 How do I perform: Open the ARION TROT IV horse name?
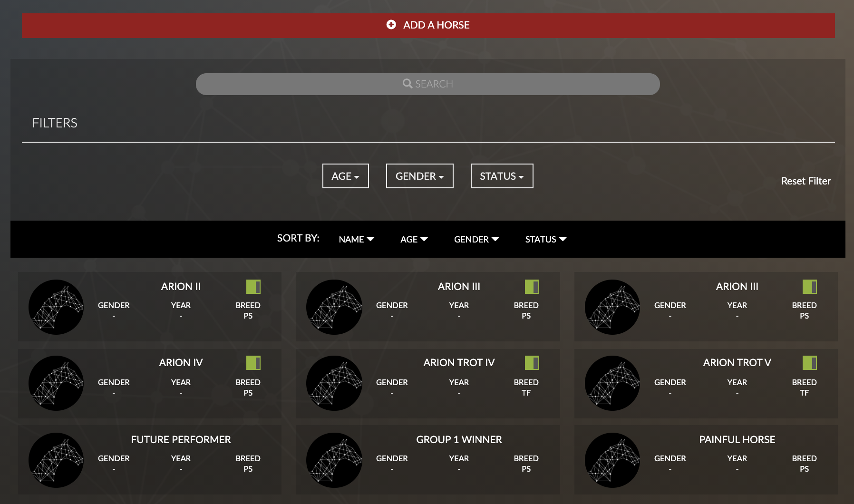click(x=459, y=362)
